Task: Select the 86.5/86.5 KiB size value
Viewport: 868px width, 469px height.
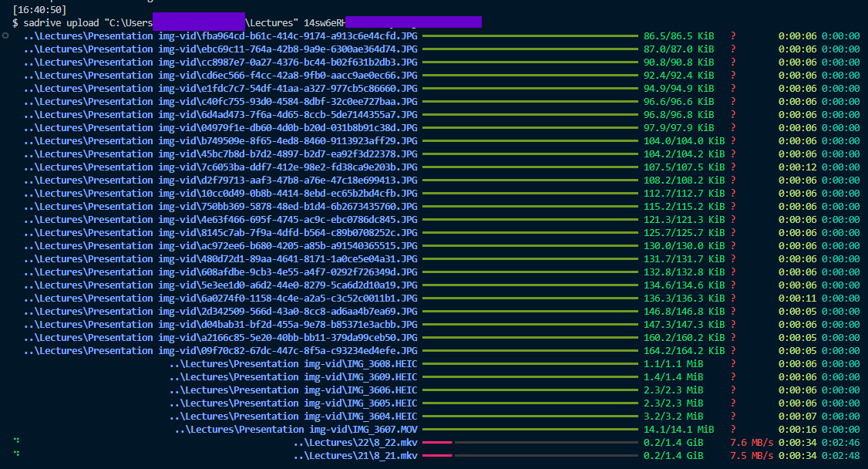Action: tap(678, 36)
